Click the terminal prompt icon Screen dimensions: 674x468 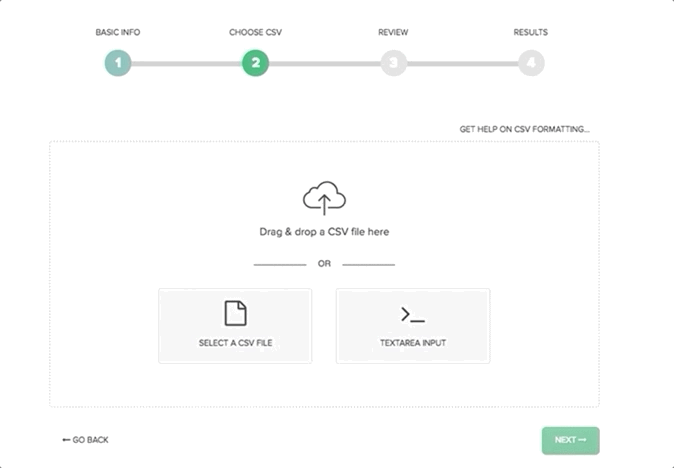[x=413, y=314]
